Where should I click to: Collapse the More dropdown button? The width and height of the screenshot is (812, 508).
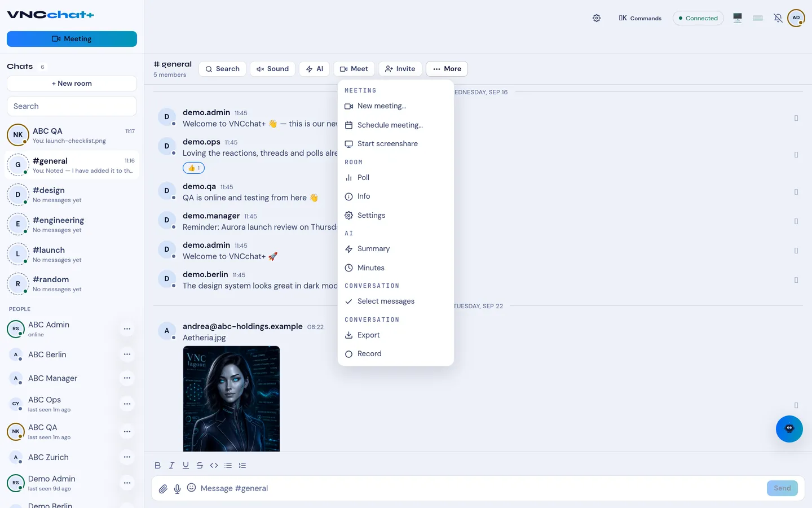447,69
